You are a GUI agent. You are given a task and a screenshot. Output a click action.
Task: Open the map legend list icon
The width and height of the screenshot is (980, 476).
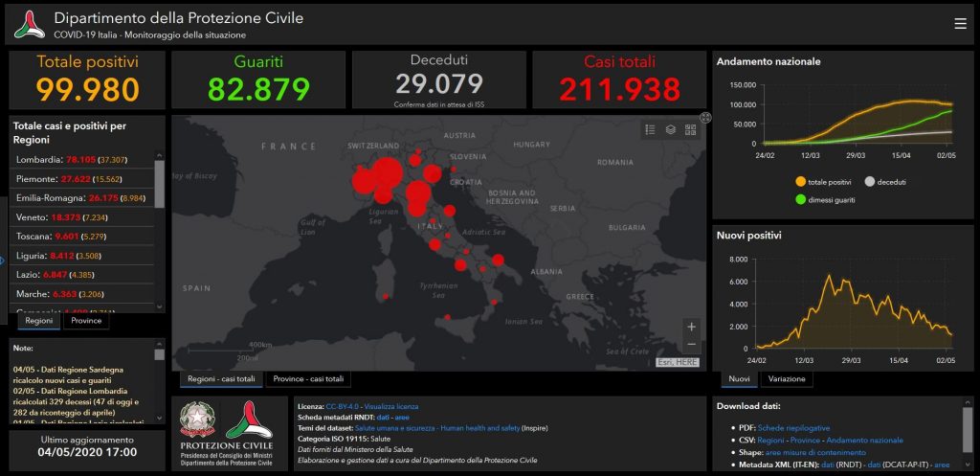point(651,129)
